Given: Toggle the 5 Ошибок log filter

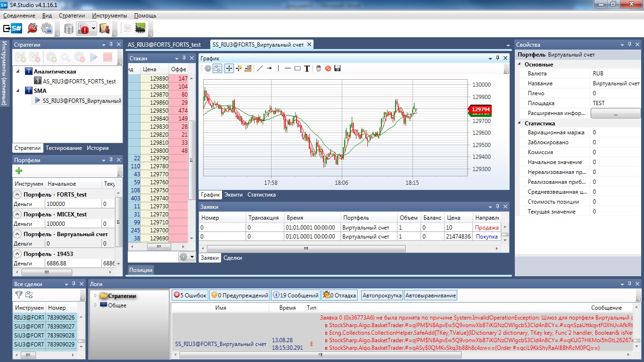Looking at the screenshot, I should [x=190, y=296].
